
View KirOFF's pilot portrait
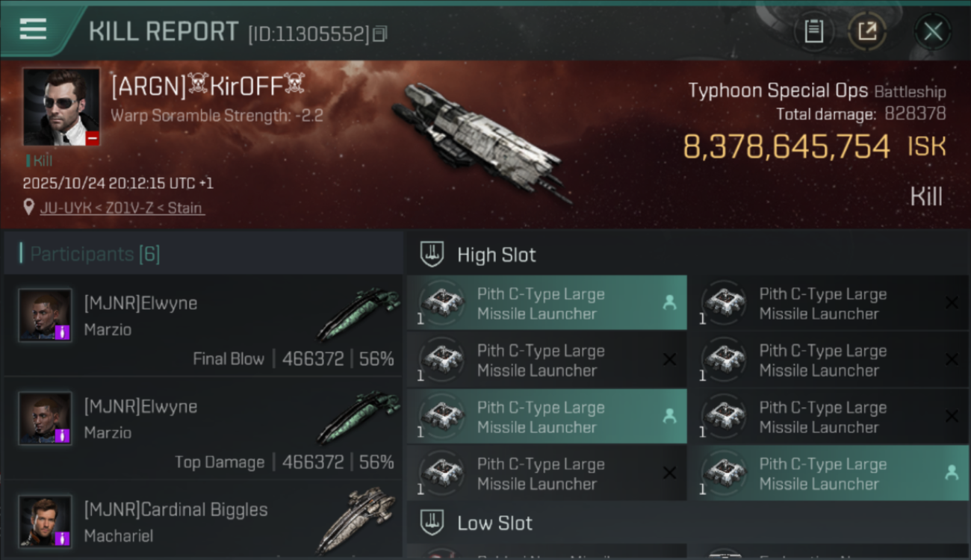click(x=61, y=107)
